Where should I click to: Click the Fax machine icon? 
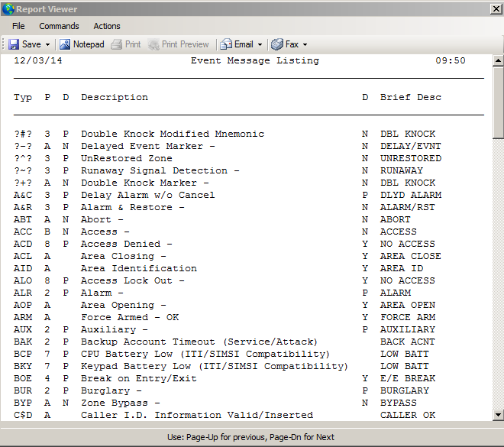click(276, 44)
